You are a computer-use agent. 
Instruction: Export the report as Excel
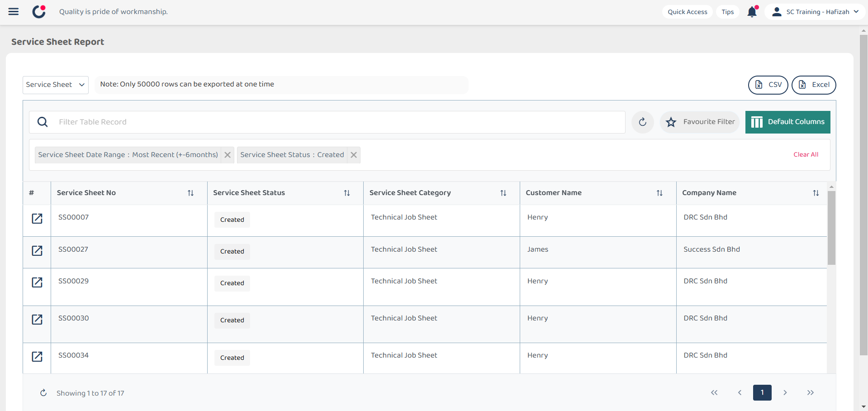[x=814, y=85]
